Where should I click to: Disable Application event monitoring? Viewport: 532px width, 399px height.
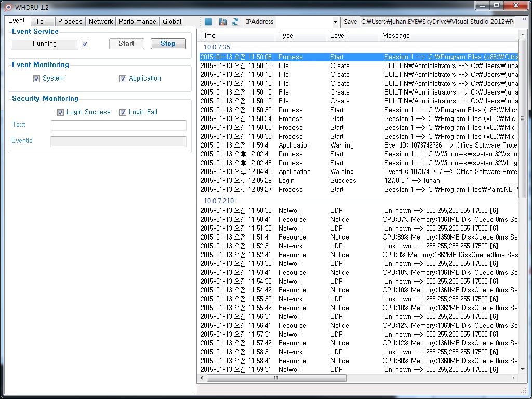123,79
